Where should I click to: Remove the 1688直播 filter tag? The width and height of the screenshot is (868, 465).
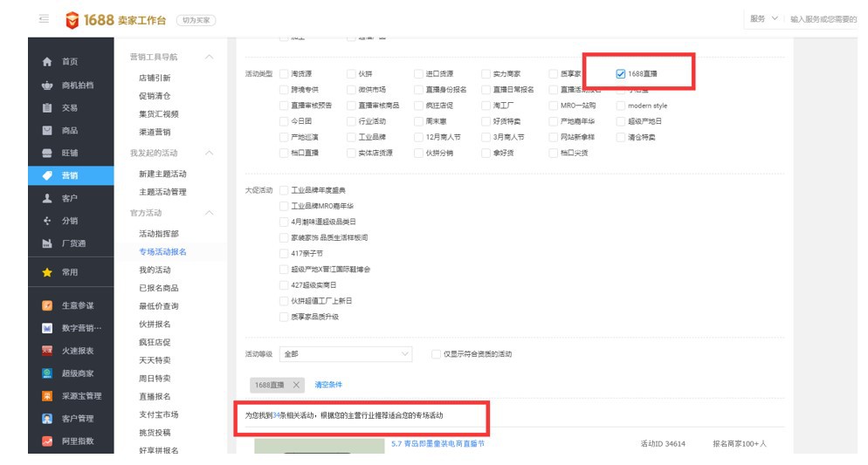tap(296, 385)
